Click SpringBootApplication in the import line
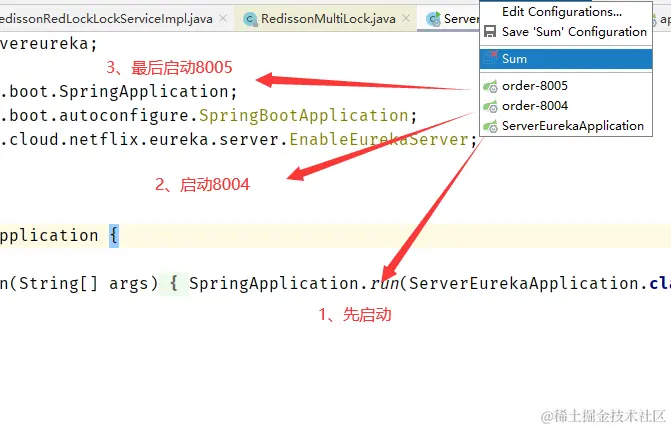 click(303, 116)
